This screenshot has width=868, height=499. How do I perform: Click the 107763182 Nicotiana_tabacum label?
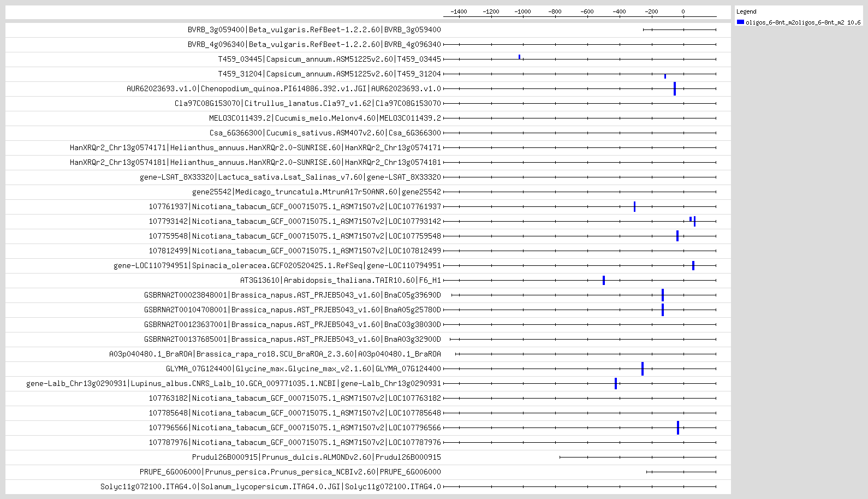[x=295, y=398]
